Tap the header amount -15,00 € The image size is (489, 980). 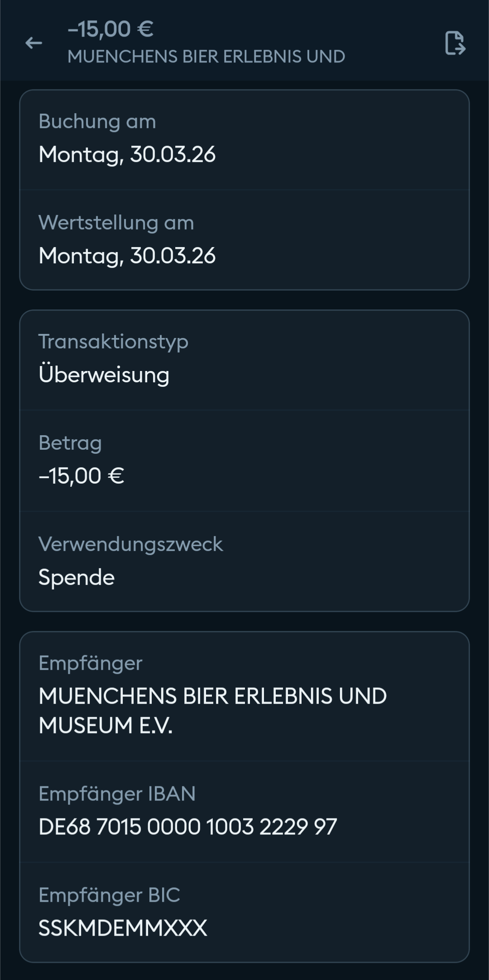coord(110,29)
